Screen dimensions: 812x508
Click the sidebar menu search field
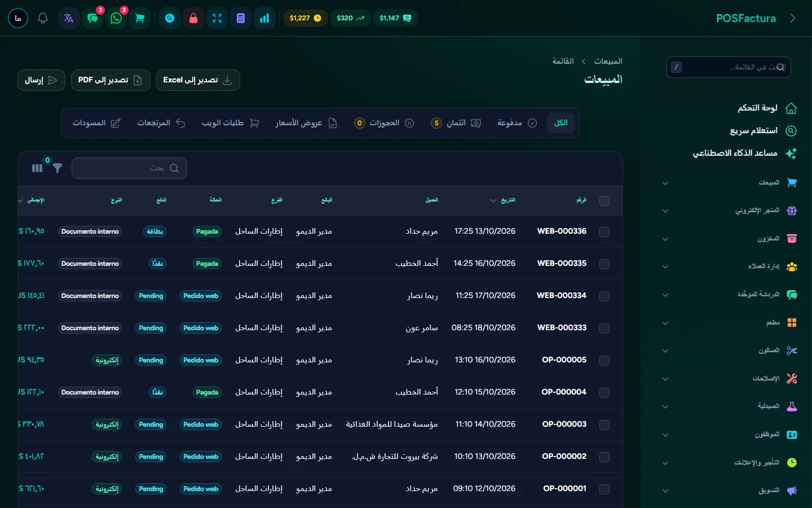pyautogui.click(x=729, y=67)
